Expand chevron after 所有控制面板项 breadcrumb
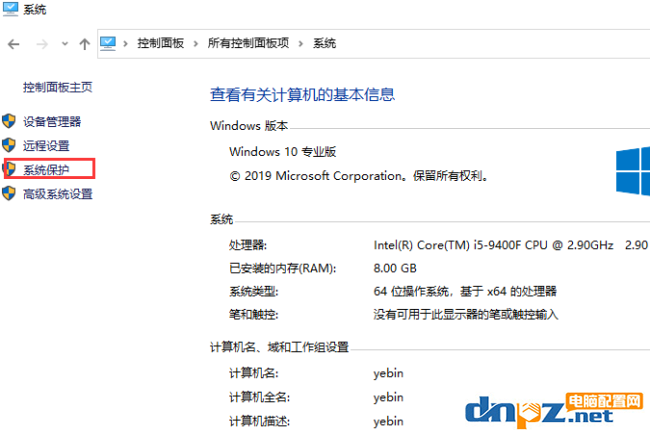The width and height of the screenshot is (650, 435). 301,44
